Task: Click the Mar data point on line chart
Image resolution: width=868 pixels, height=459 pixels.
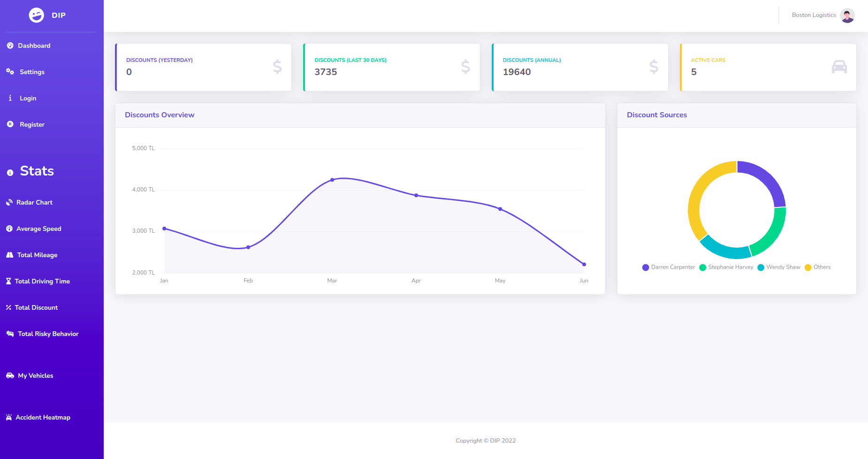Action: (x=332, y=180)
